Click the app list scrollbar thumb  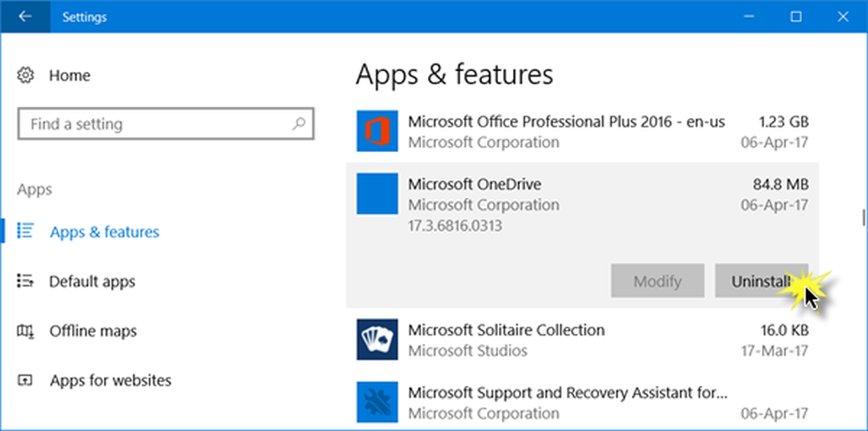tap(864, 217)
